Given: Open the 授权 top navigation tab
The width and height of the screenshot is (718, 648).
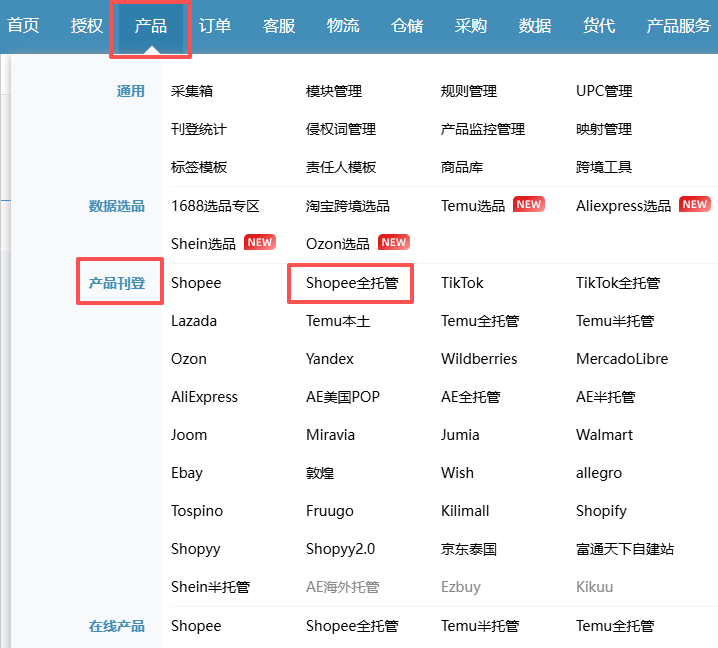Looking at the screenshot, I should (x=87, y=25).
